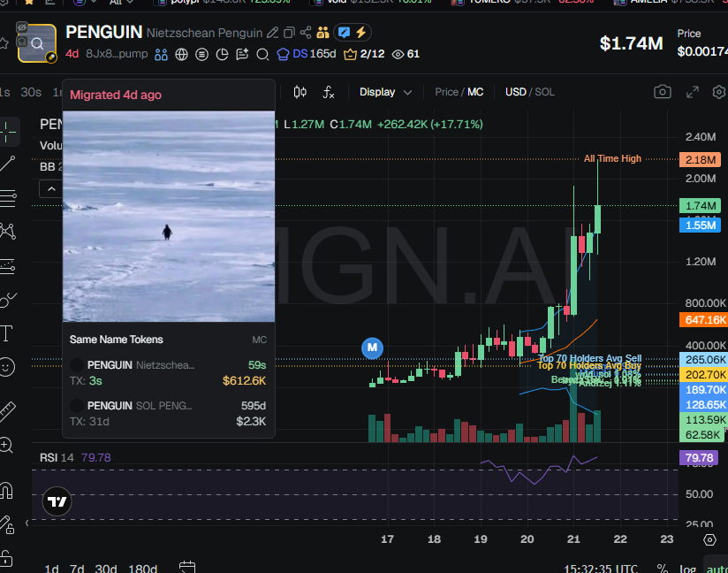Share PENGUIN token via share icon
Screen dimensions: 728x573
(306, 33)
